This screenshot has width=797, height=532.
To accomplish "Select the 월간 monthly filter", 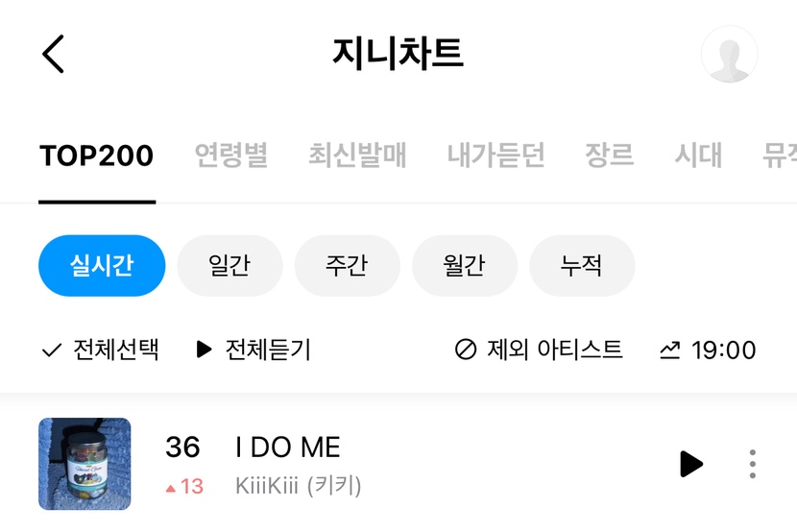I will 464,266.
